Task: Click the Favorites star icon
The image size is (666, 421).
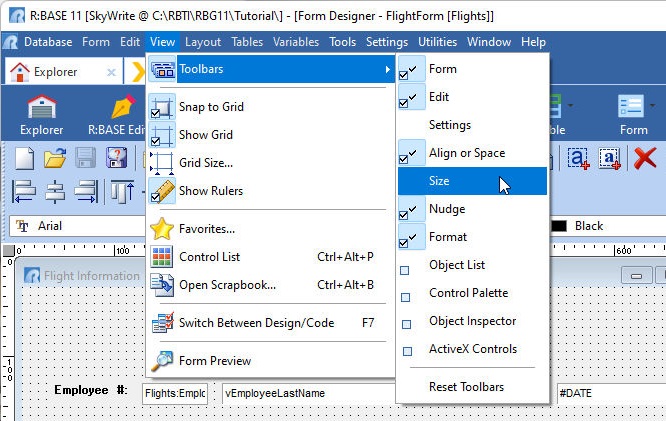Action: click(x=162, y=229)
